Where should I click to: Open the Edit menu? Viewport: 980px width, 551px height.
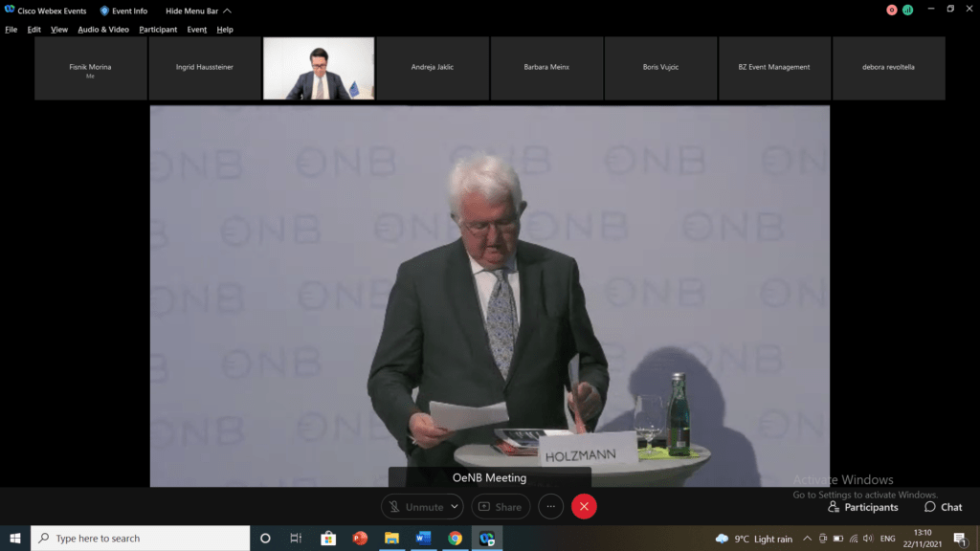33,30
